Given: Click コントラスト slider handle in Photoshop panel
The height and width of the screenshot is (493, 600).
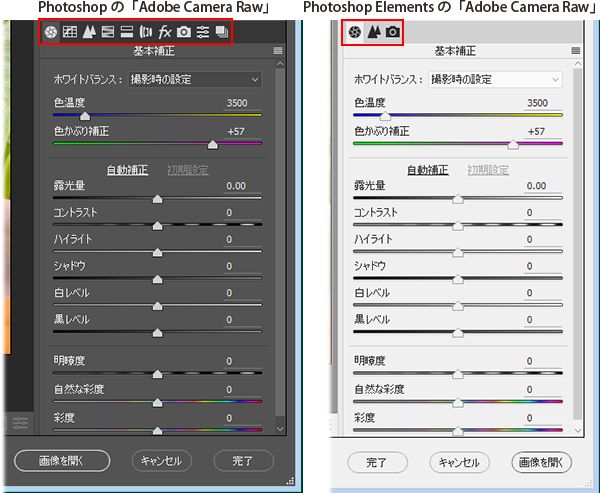Looking at the screenshot, I should (157, 226).
